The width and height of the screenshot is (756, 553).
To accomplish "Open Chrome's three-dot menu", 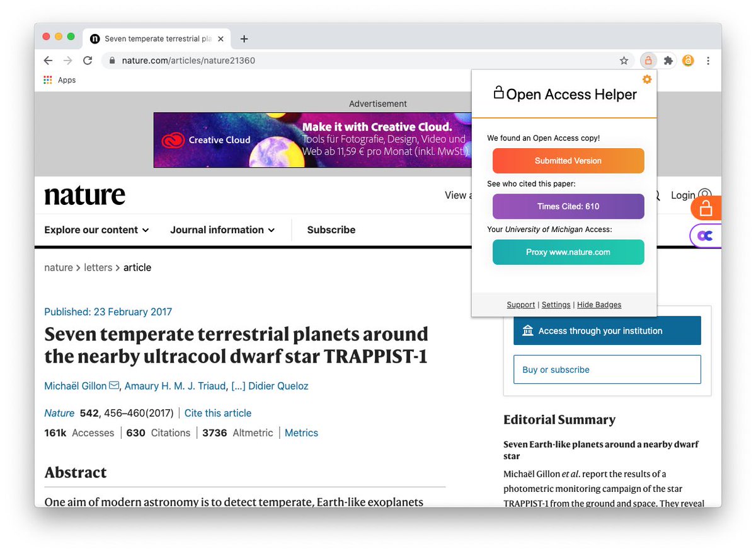I will pyautogui.click(x=708, y=61).
